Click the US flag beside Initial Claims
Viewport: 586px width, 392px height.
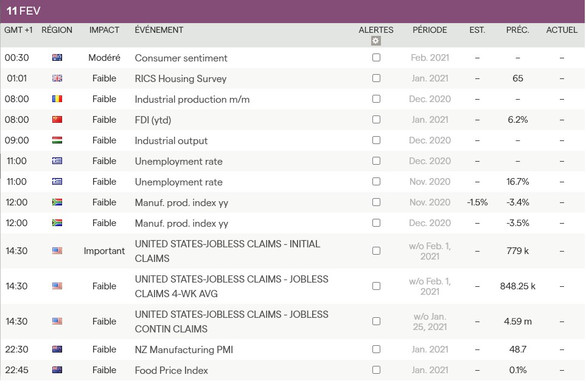[57, 250]
